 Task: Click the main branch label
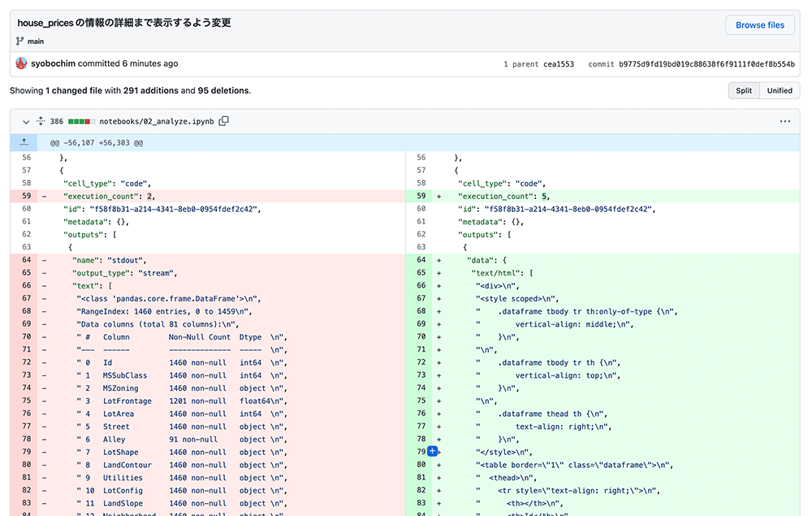click(36, 41)
